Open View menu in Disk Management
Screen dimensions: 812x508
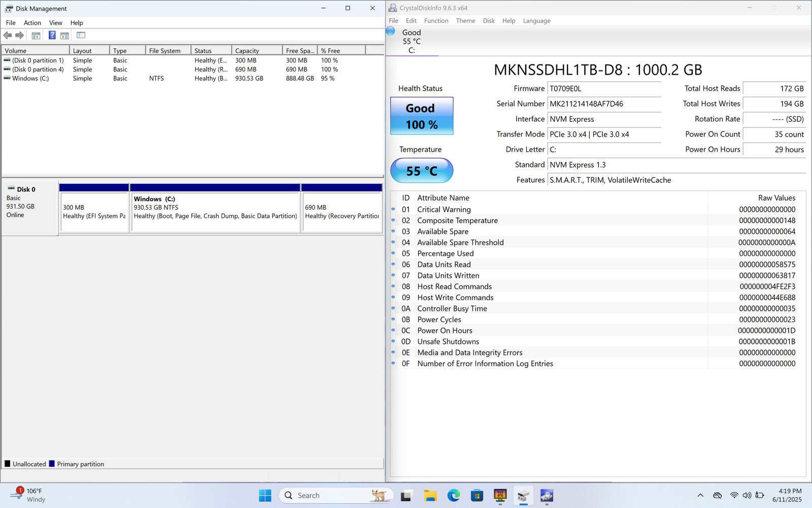click(x=56, y=23)
